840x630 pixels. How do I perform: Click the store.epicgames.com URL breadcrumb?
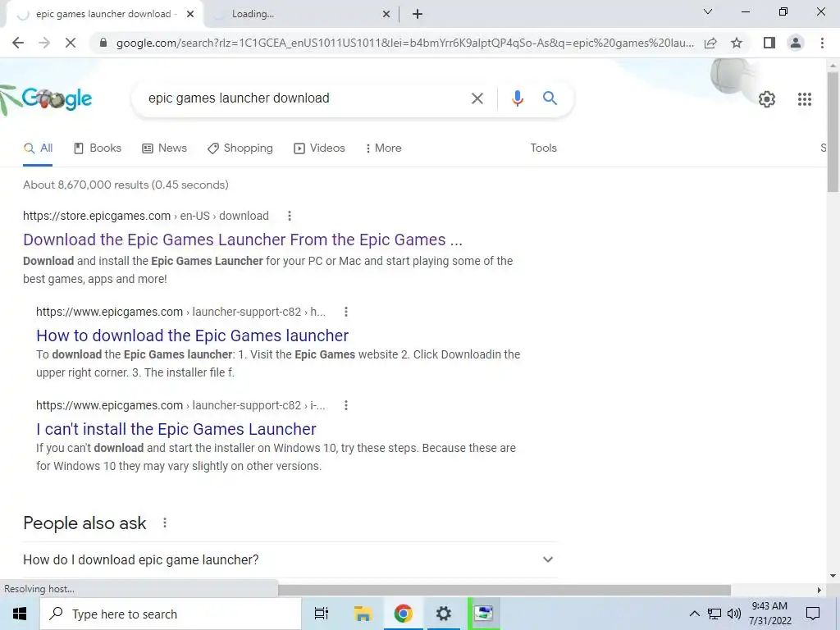coord(146,216)
